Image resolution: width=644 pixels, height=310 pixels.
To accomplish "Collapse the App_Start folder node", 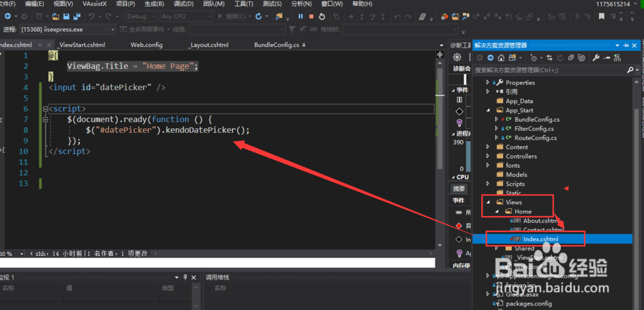I will click(x=488, y=110).
